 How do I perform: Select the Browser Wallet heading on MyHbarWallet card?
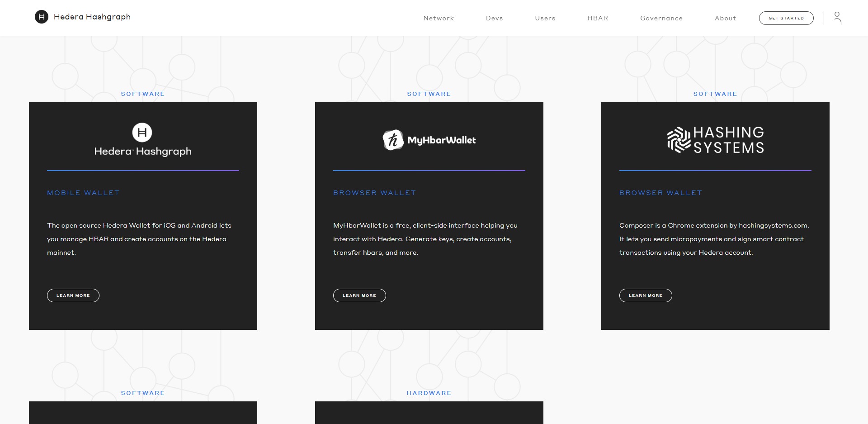pos(374,193)
